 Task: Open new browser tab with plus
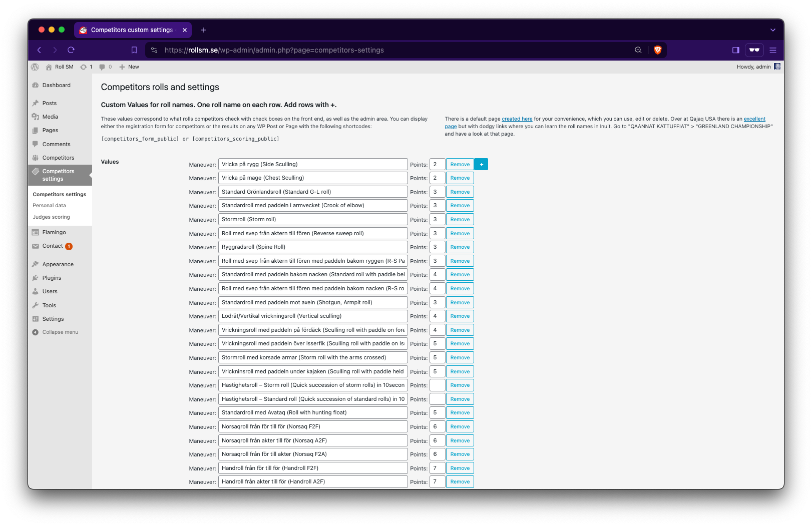coord(203,30)
